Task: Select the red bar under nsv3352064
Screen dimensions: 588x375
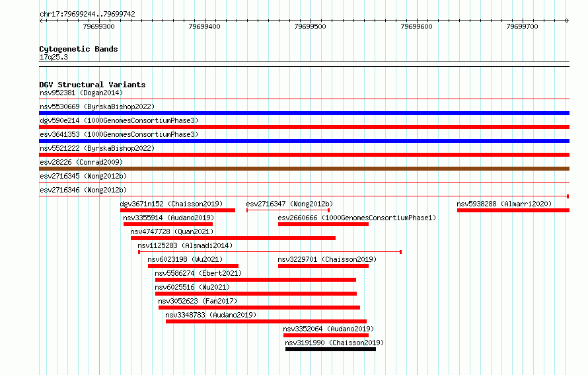Action: (326, 335)
